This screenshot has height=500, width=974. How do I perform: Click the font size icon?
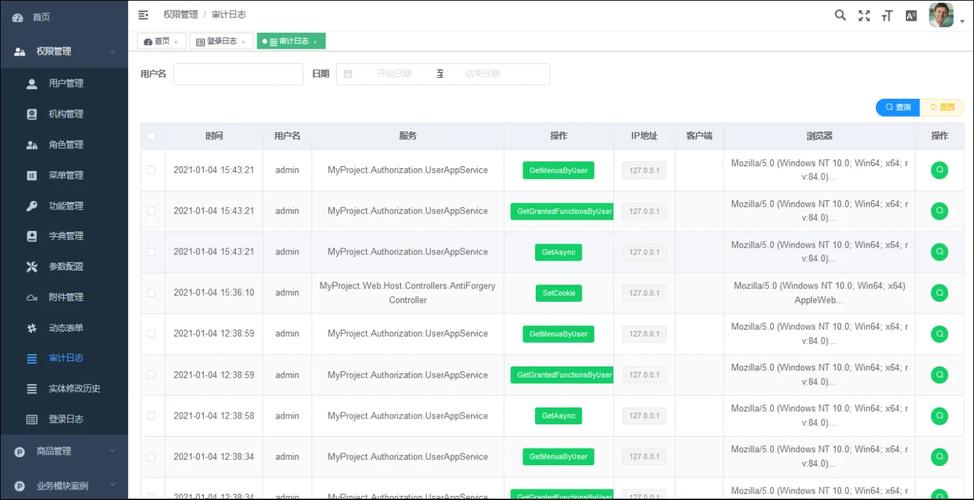[887, 15]
